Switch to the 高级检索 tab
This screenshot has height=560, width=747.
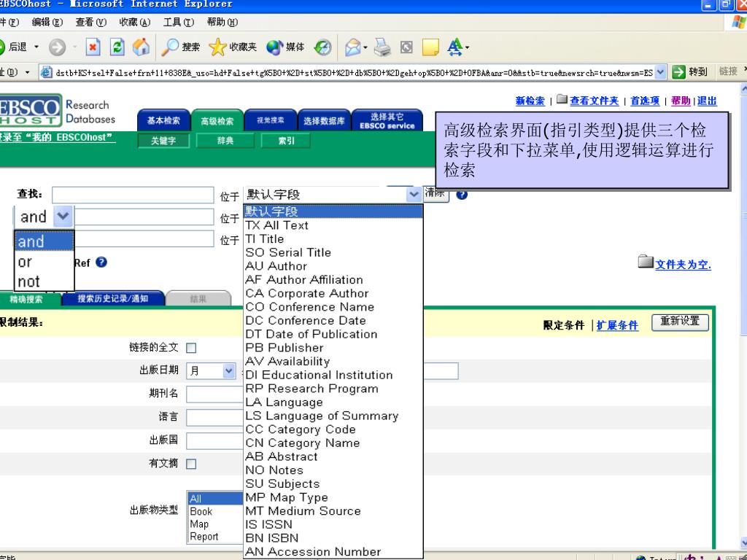point(217,121)
